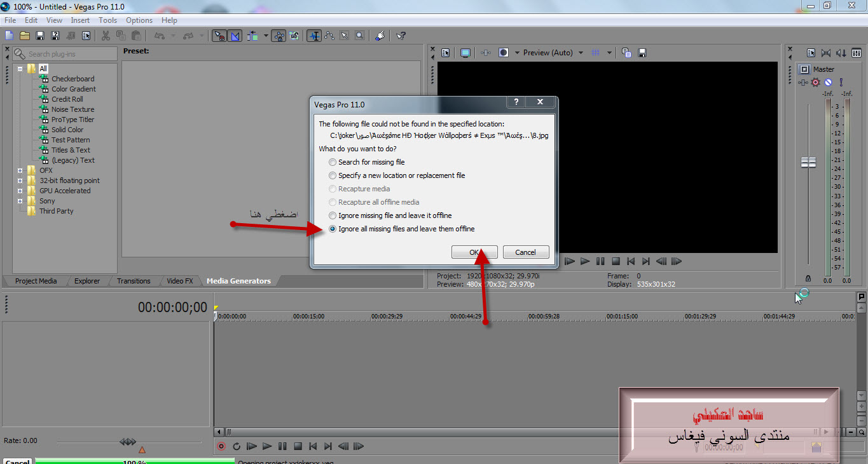The height and width of the screenshot is (464, 868).
Task: Adjust the Master volume fader
Action: click(808, 161)
